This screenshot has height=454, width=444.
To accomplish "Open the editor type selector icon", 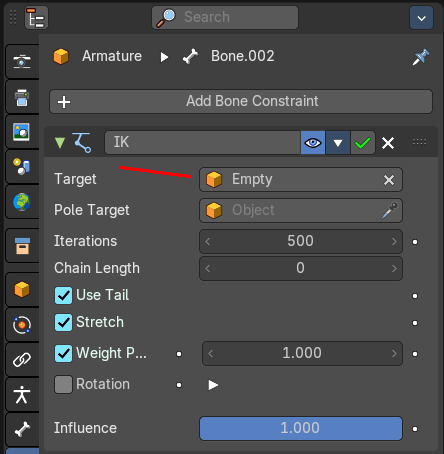I will (x=36, y=17).
